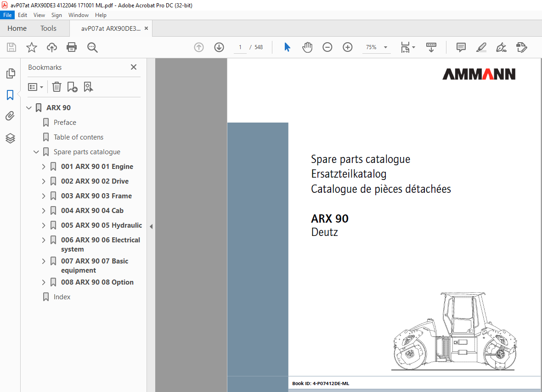The width and height of the screenshot is (542, 392).
Task: Zoom out with minus button
Action: (x=327, y=47)
